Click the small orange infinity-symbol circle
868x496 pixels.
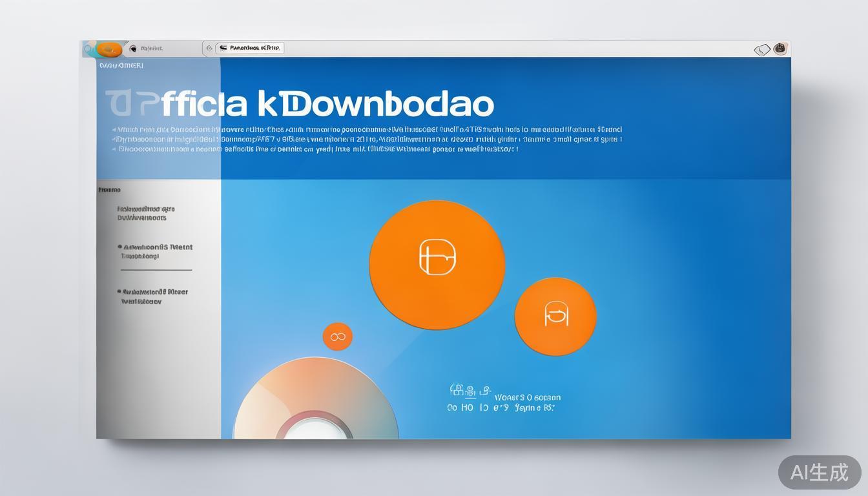point(337,336)
